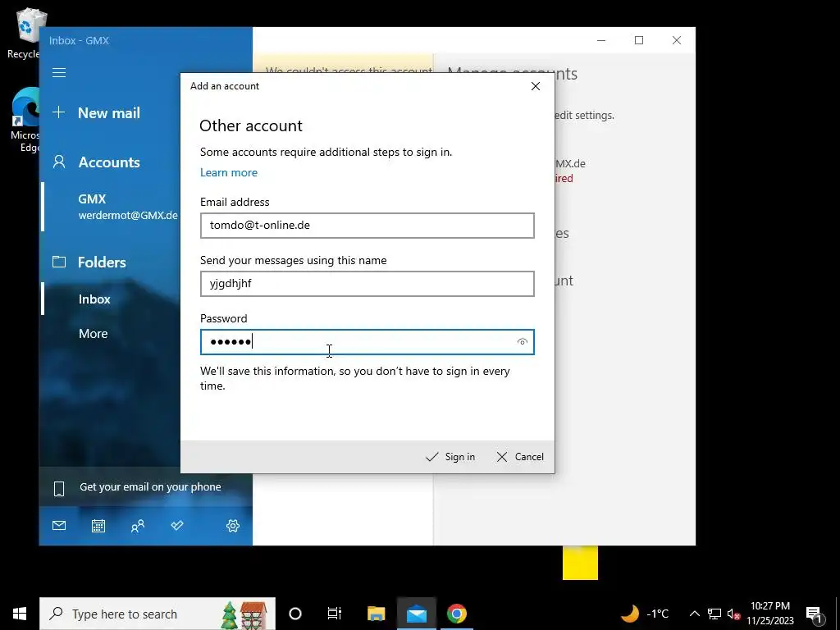Image resolution: width=840 pixels, height=630 pixels.
Task: Click the taskbar search box
Action: click(x=157, y=614)
